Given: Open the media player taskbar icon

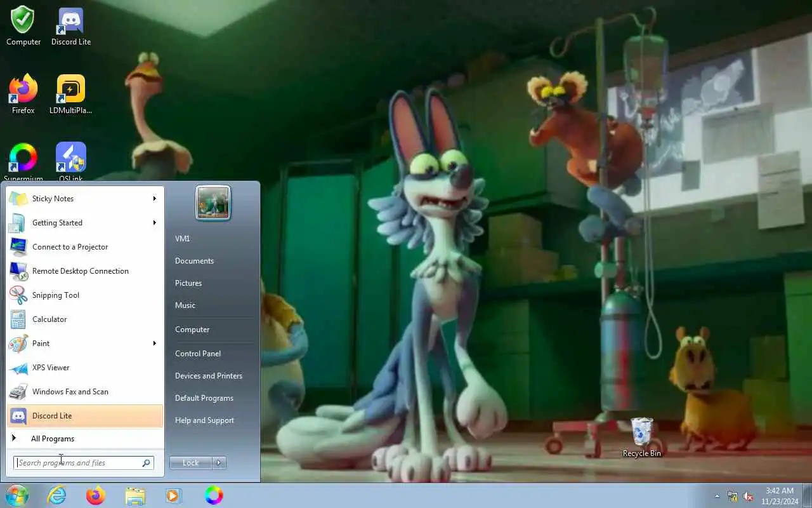Looking at the screenshot, I should click(x=173, y=495).
